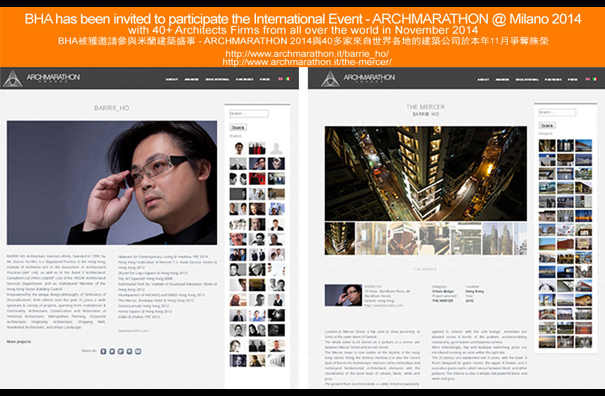Switch to Italian flag language on left page
This screenshot has height=396, width=605.
click(287, 79)
